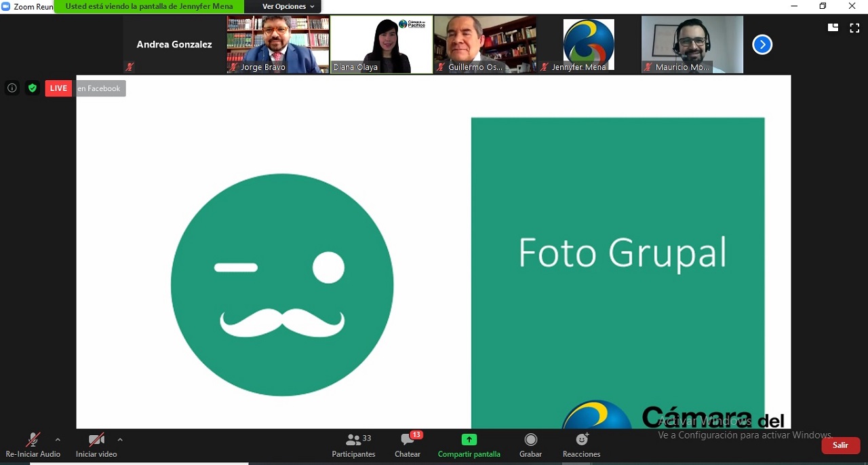Click the Andrea Gonzalez name tile
Viewport: 868px width, 465px height.
[174, 45]
